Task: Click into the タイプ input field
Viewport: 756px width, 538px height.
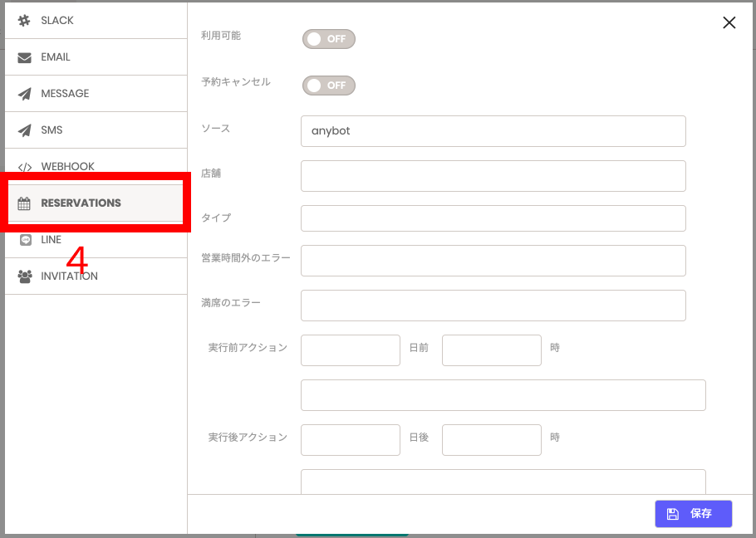Action: coord(493,218)
